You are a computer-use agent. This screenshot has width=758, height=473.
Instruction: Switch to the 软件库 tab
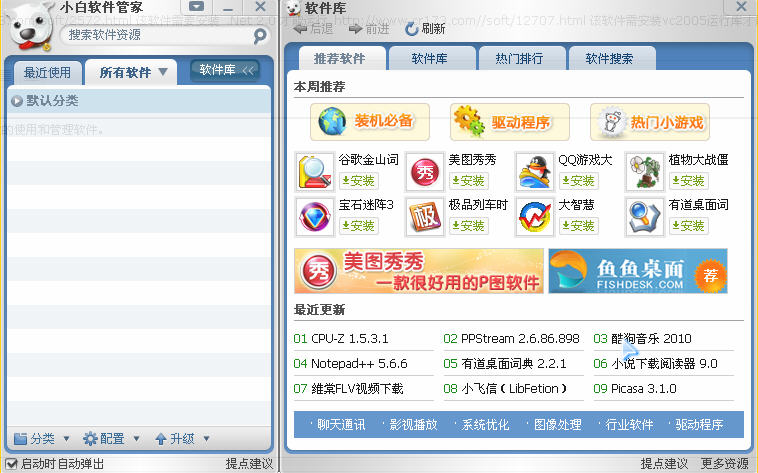(432, 59)
